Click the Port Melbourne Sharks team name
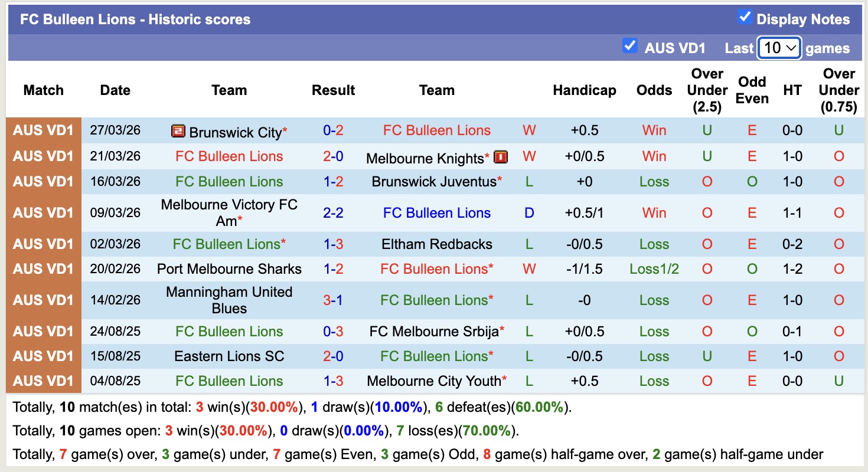Screen dimensions: 868x472 click(229, 268)
